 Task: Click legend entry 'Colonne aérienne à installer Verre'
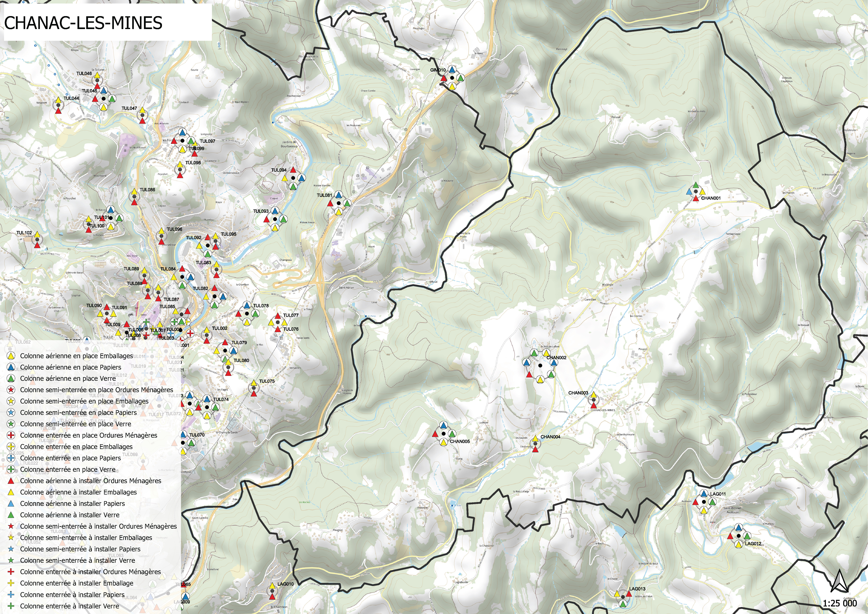click(70, 515)
